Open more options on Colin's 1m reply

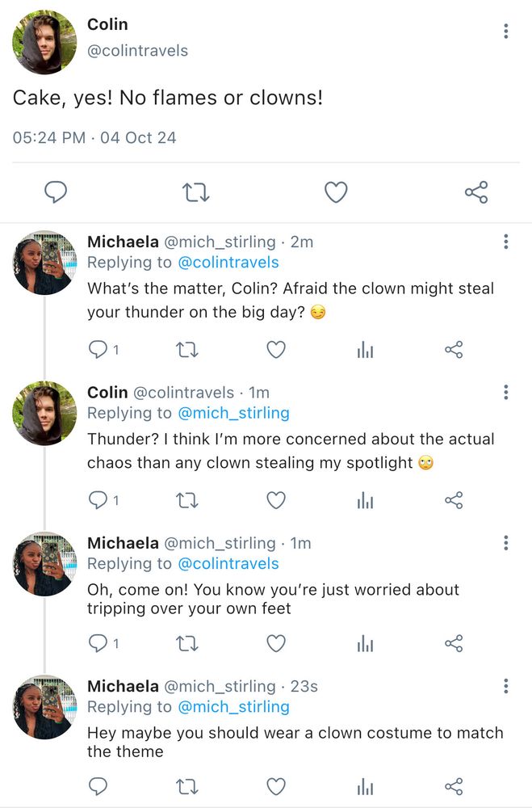[x=505, y=392]
